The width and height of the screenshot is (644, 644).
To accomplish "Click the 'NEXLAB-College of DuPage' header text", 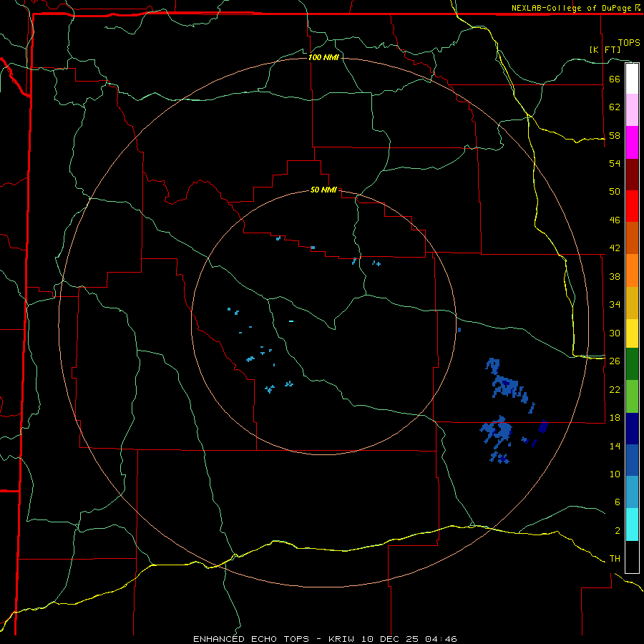I will pos(571,8).
